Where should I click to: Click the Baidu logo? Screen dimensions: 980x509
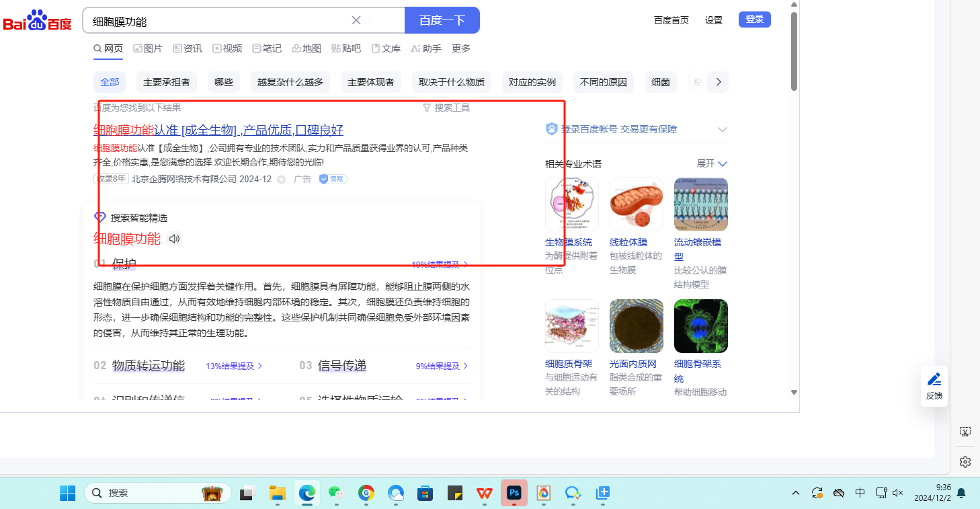pyautogui.click(x=37, y=21)
